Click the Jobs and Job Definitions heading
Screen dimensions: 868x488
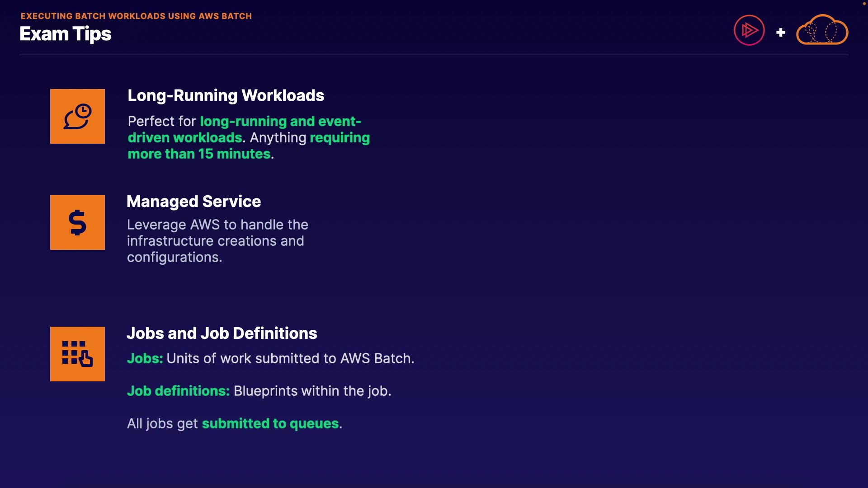click(222, 333)
